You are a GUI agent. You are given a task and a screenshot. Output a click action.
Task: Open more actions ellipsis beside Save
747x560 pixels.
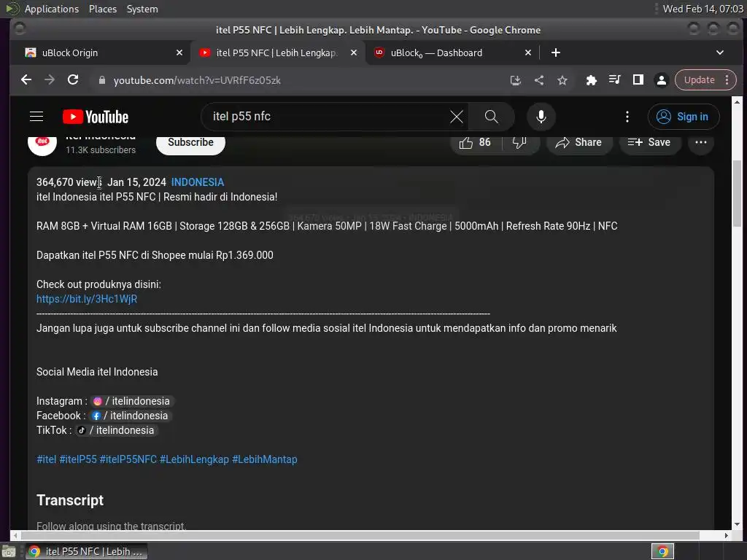701,142
